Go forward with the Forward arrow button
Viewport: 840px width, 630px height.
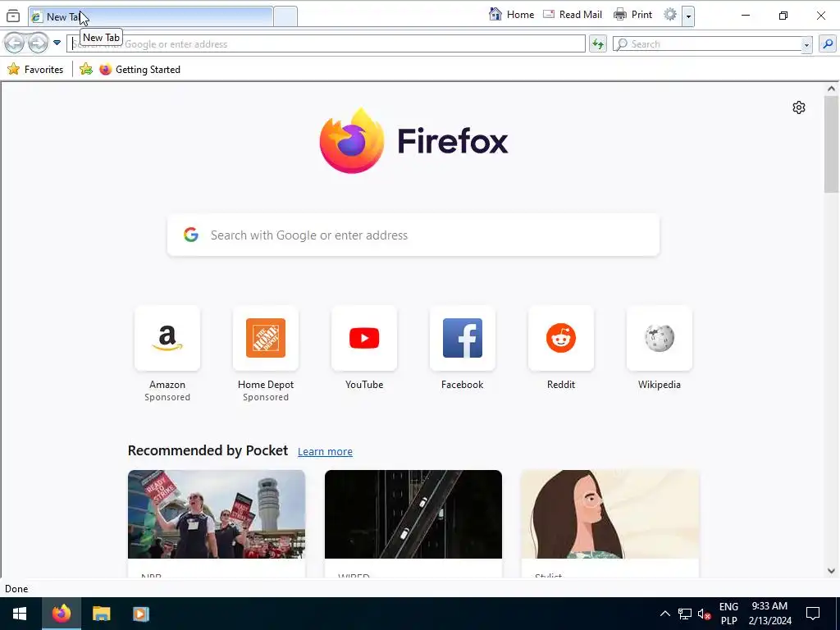[x=38, y=43]
